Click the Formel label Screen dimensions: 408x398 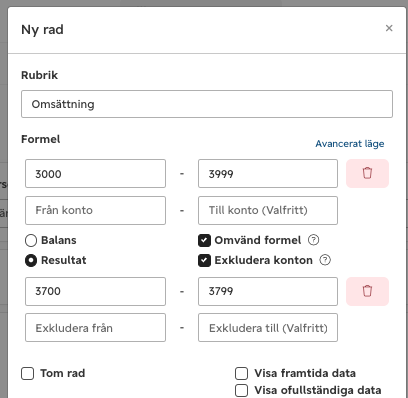(x=41, y=139)
